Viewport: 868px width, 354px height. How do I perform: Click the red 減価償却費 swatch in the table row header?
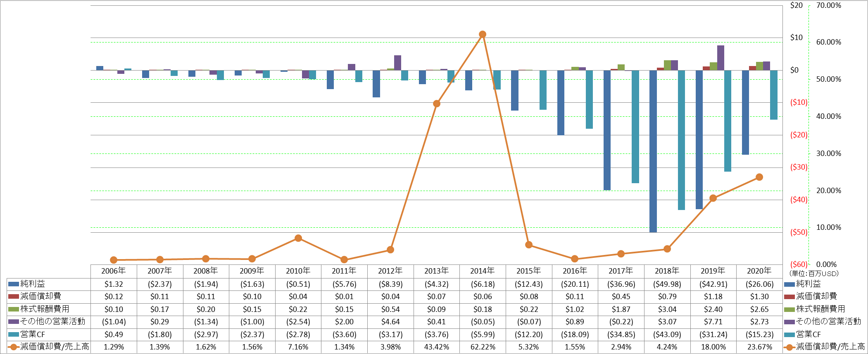click(x=14, y=296)
